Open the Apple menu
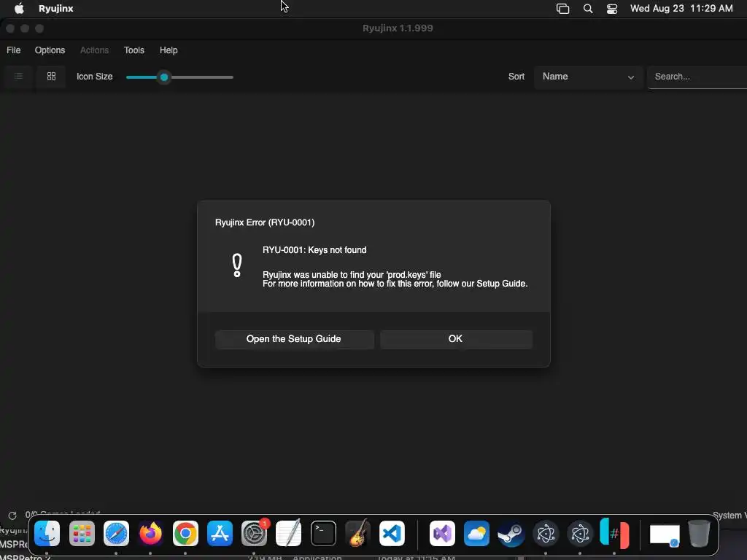 [19, 8]
